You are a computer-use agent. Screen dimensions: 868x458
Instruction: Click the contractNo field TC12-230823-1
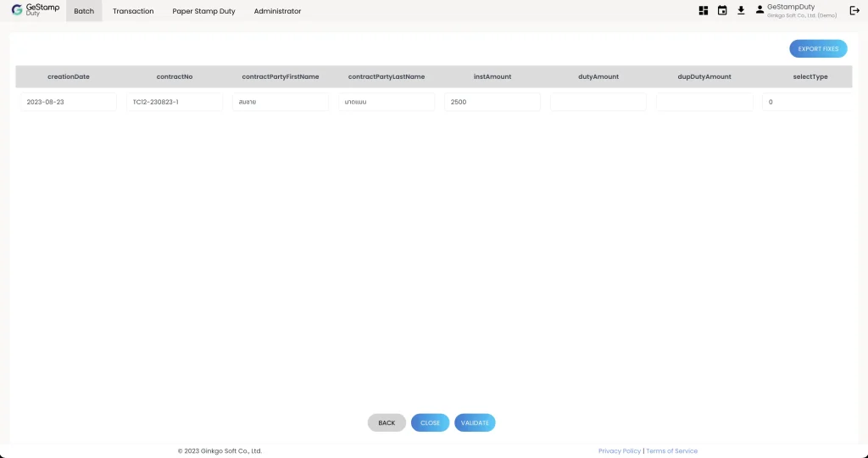point(174,102)
